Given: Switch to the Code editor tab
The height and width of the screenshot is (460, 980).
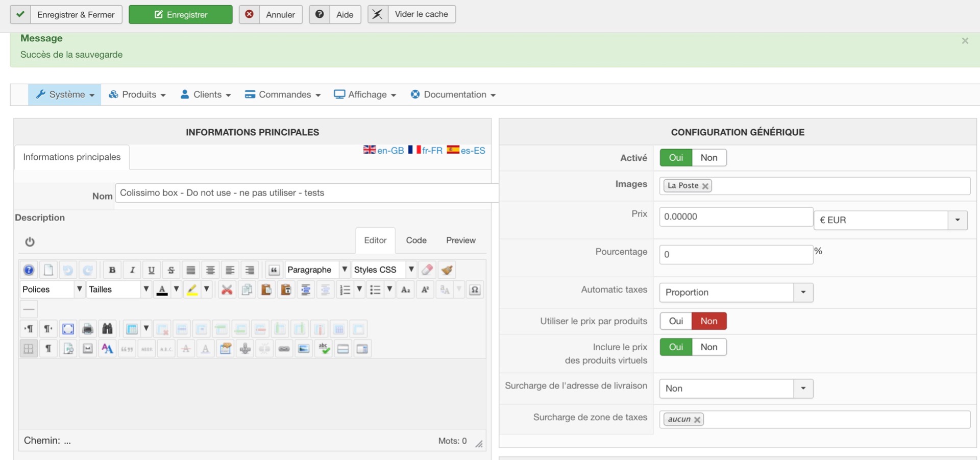Looking at the screenshot, I should click(x=416, y=240).
